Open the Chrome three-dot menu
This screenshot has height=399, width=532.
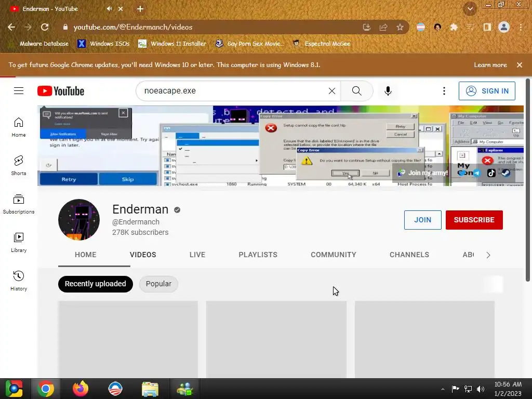tap(521, 27)
